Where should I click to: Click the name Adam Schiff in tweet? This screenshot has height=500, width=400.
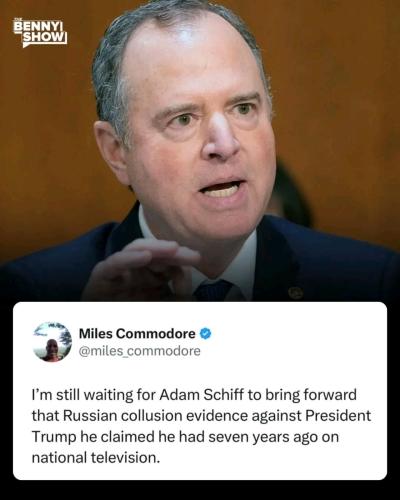click(x=202, y=395)
